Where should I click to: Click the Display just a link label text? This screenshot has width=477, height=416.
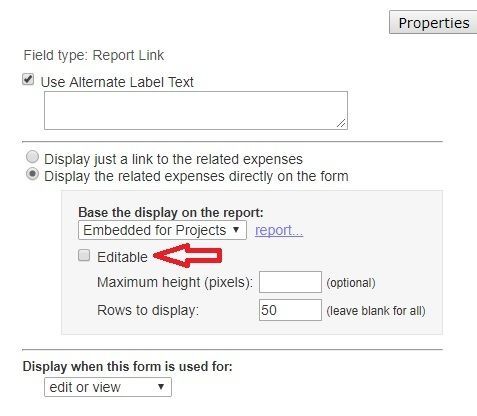(173, 159)
